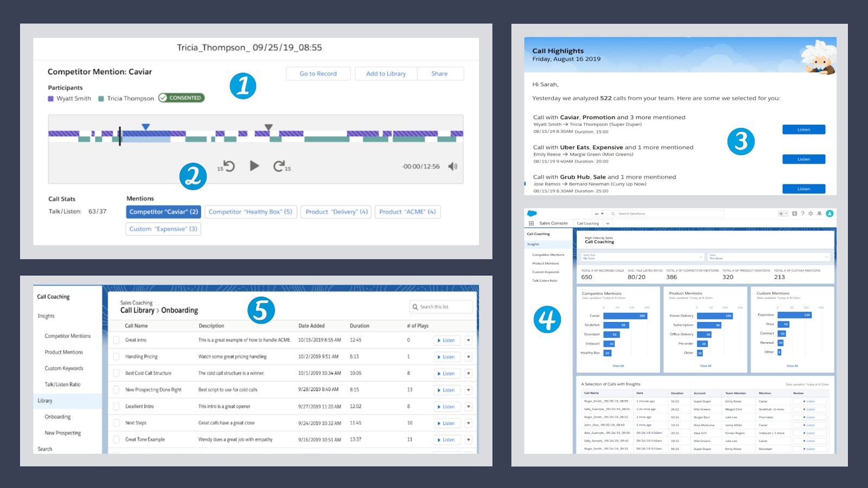Open the user profile avatar

829,214
